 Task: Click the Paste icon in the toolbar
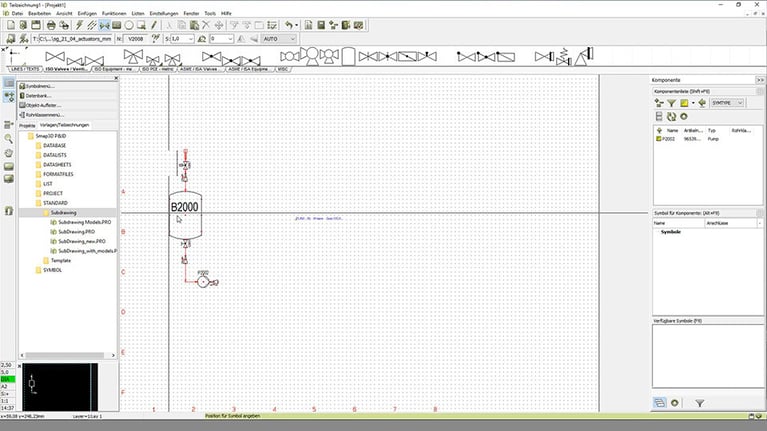click(194, 25)
